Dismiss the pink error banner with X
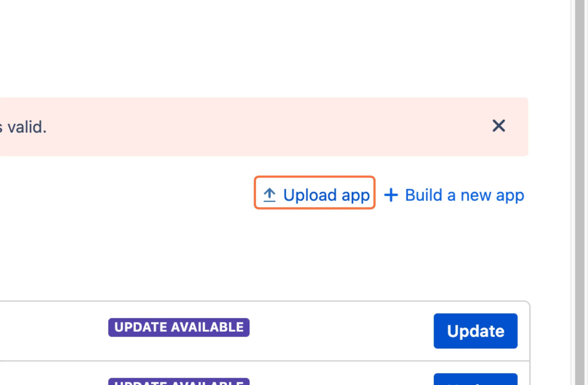The height and width of the screenshot is (385, 588). click(x=499, y=126)
